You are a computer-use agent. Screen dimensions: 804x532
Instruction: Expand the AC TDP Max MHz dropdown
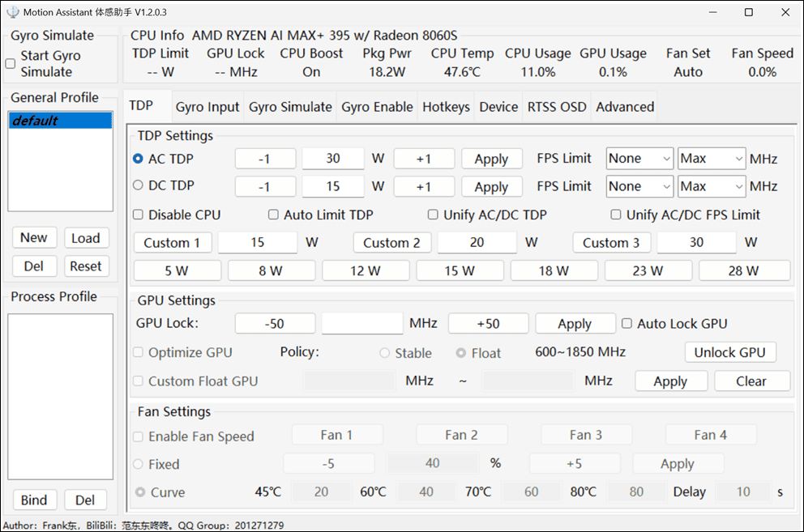pos(711,159)
